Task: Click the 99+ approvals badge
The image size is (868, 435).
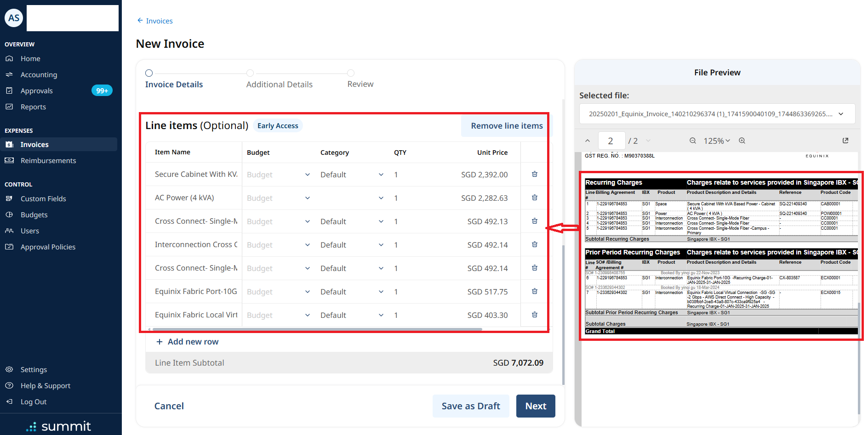Action: click(102, 90)
